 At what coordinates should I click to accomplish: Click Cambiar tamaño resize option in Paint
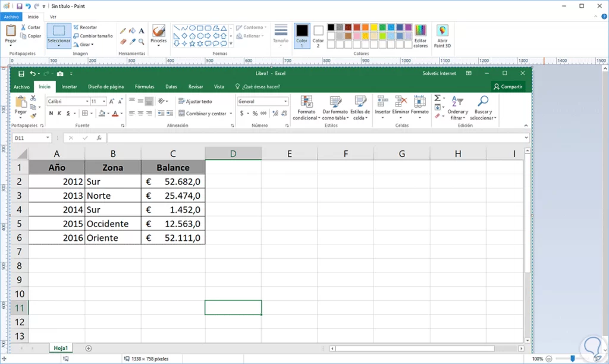(93, 36)
